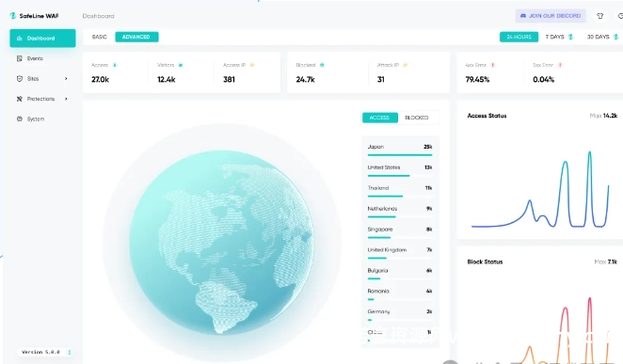Image resolution: width=623 pixels, height=364 pixels.
Task: Click the update icon beside Version 5.0.0
Action: tap(69, 352)
